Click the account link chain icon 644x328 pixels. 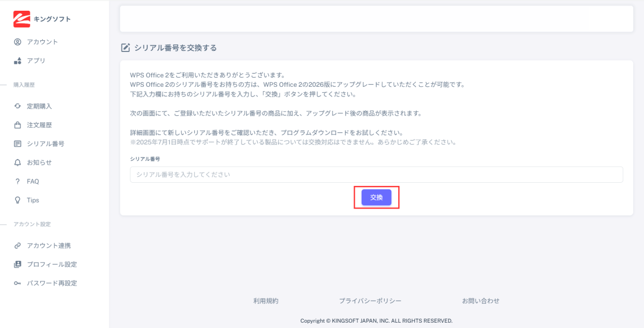click(18, 245)
